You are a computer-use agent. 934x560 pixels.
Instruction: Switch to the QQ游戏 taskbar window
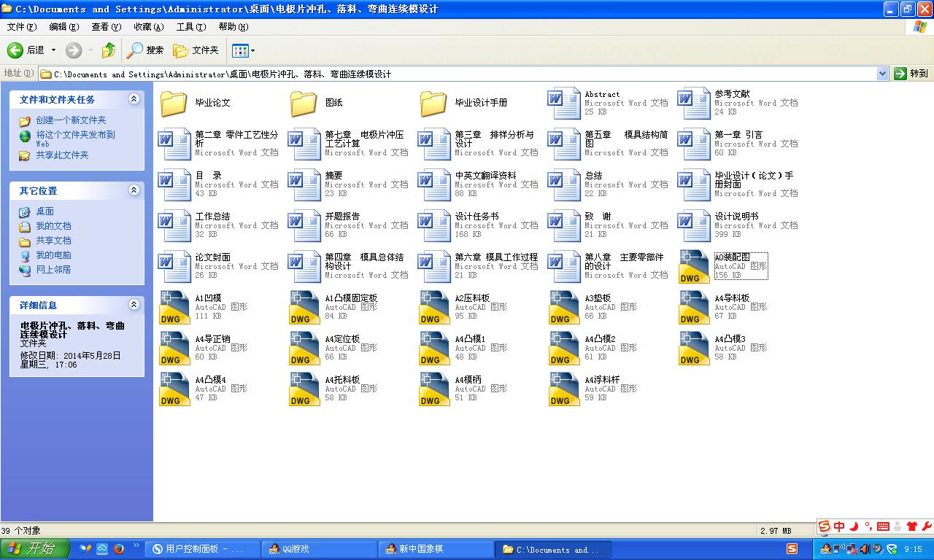(x=319, y=549)
